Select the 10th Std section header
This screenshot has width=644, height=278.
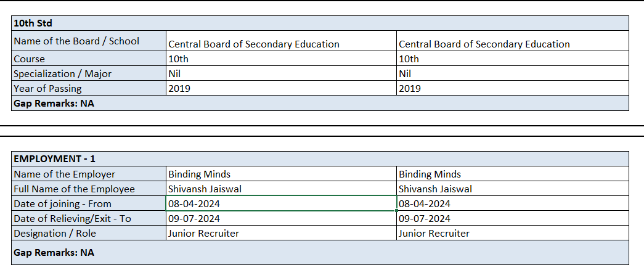tap(33, 23)
